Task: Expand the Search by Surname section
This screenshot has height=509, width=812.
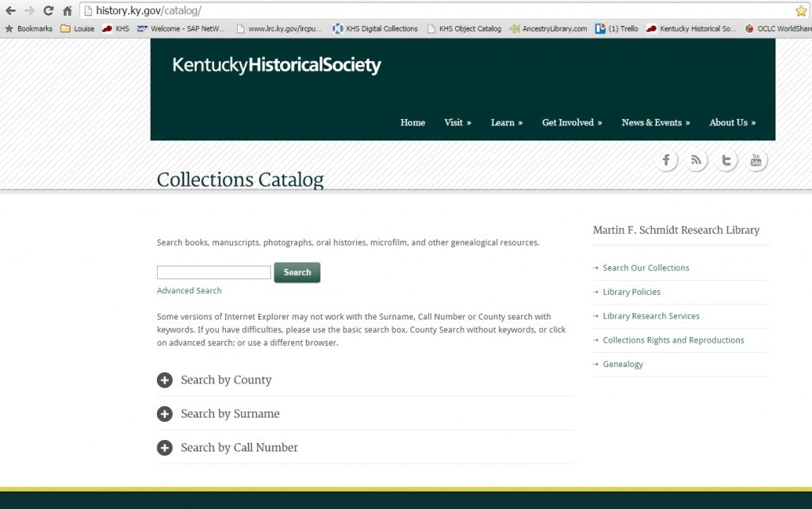Action: (165, 413)
